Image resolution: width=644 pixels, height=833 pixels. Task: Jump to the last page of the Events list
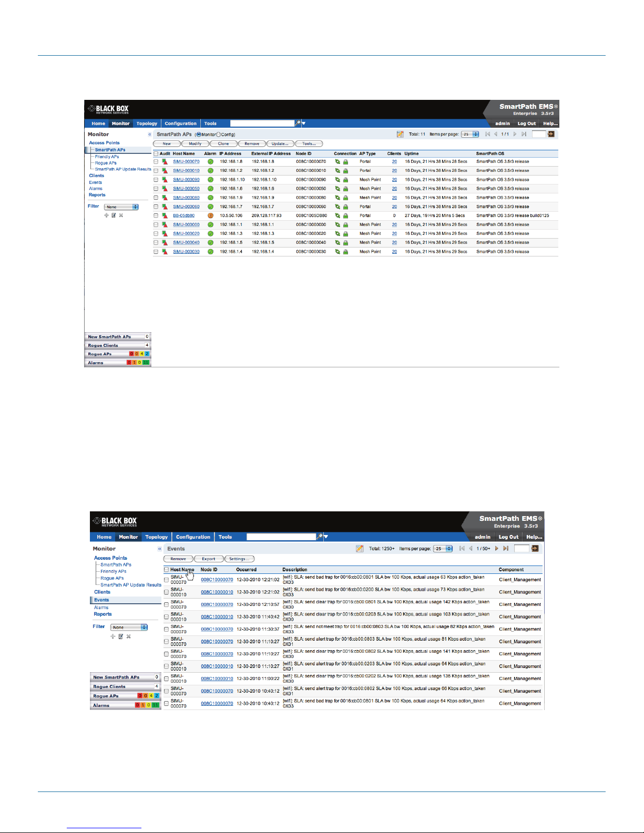pos(506,549)
